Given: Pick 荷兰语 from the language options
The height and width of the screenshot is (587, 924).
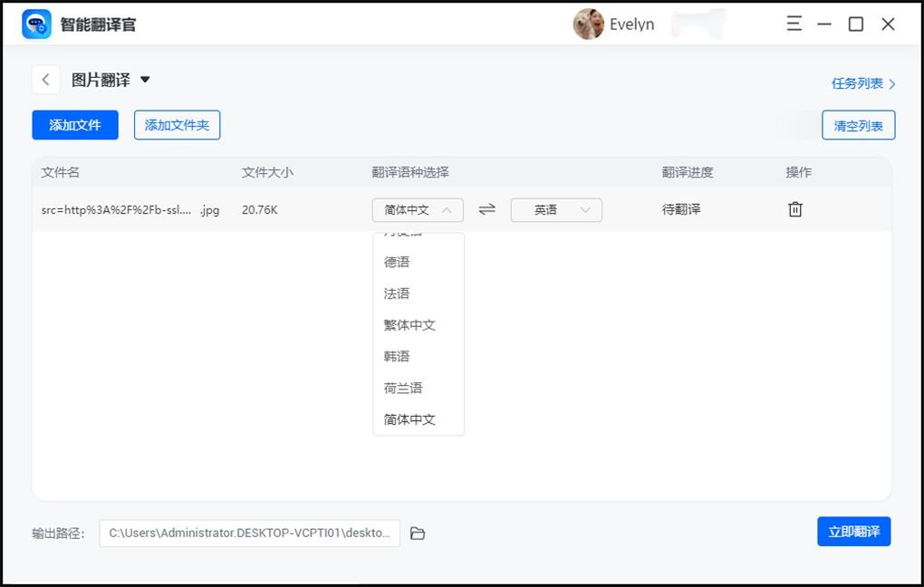Looking at the screenshot, I should 403,388.
